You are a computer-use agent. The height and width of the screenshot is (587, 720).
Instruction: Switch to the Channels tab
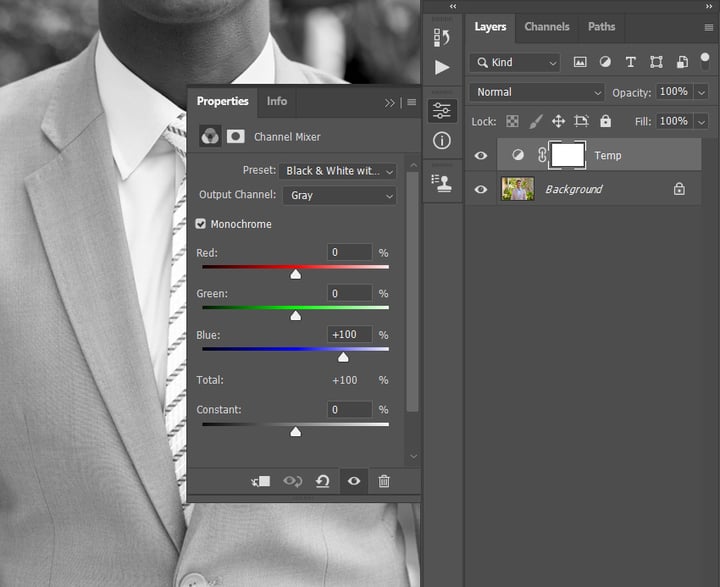(546, 27)
